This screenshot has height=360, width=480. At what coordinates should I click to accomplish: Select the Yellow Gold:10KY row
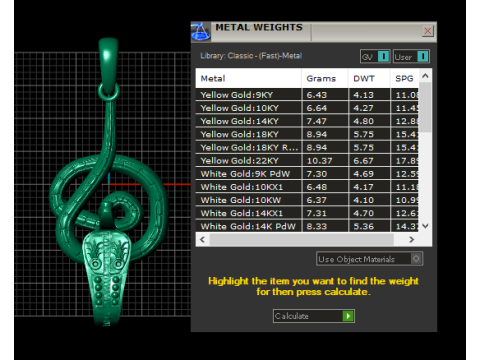(307, 108)
